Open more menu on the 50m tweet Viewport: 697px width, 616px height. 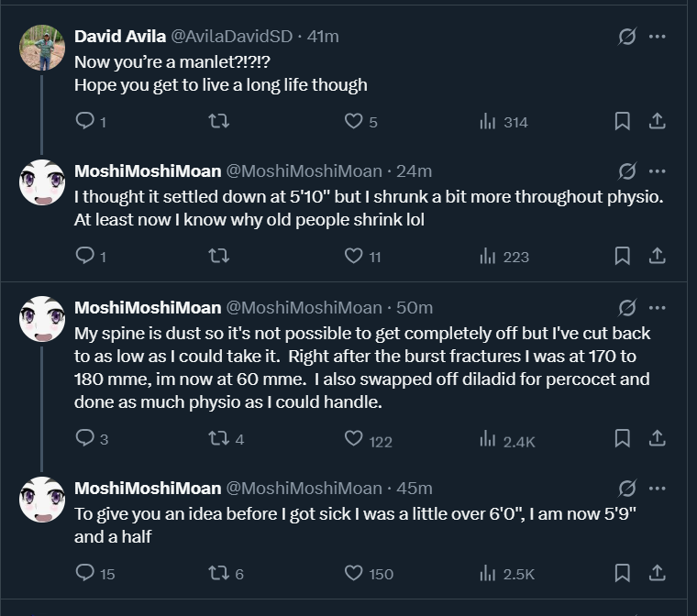point(657,307)
